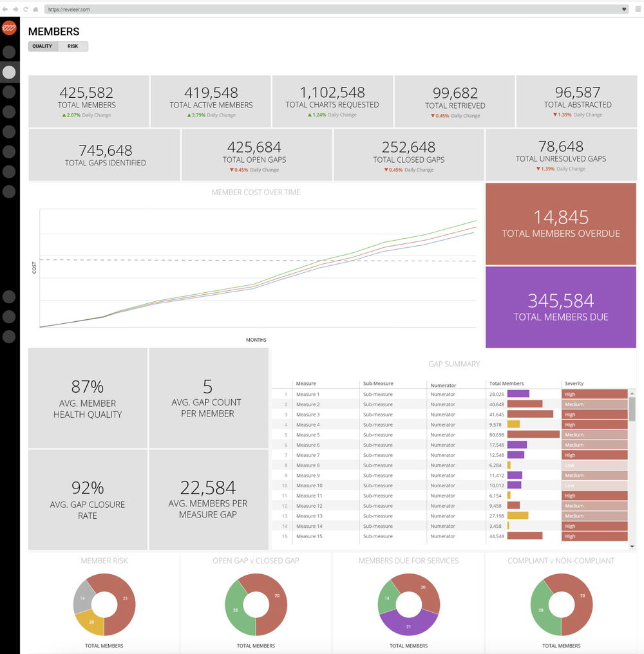Click red segment in Compliant v Non-Compliant donut

582,597
